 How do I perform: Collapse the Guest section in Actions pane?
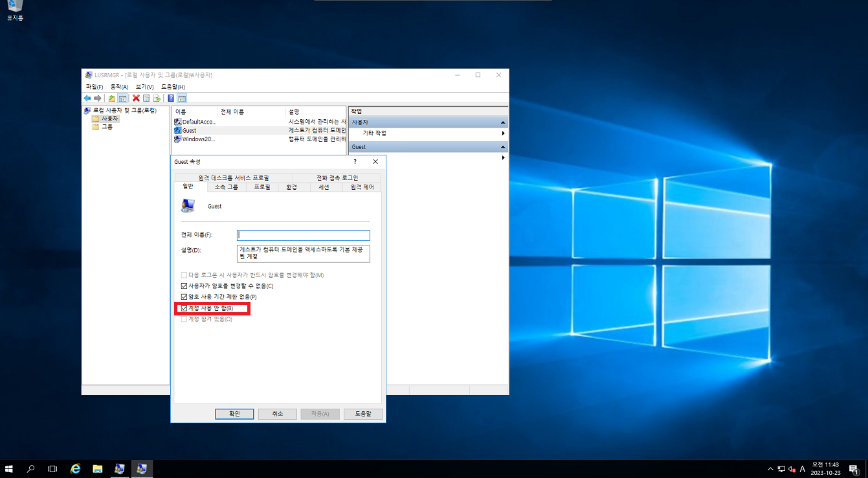coord(503,147)
